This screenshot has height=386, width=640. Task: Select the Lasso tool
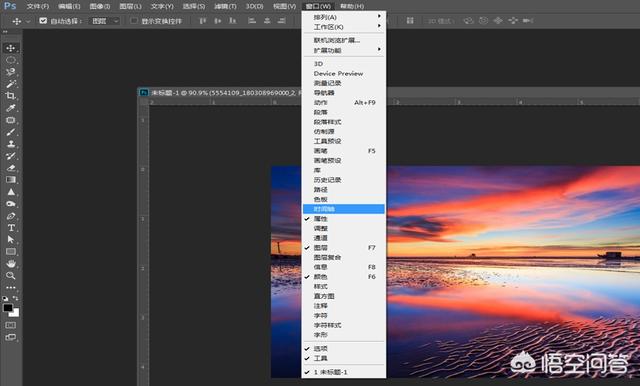[11, 72]
